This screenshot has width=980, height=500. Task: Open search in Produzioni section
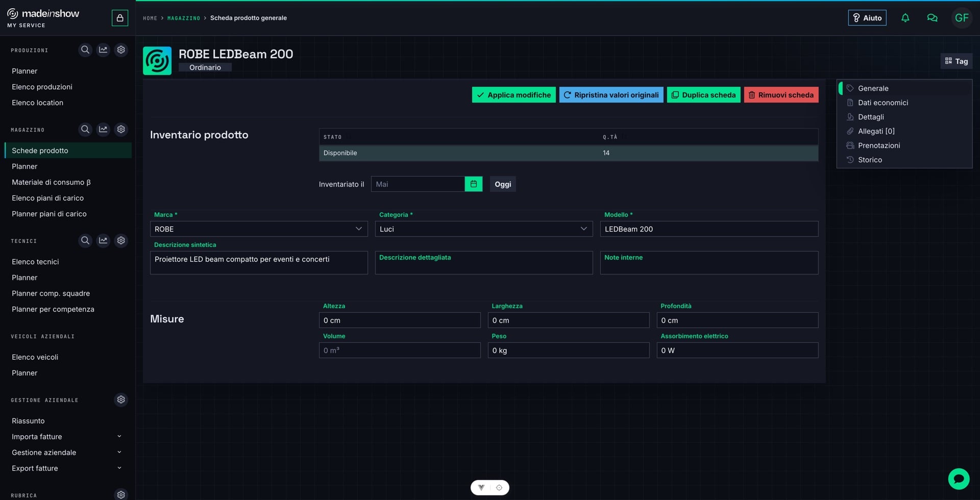coord(85,50)
